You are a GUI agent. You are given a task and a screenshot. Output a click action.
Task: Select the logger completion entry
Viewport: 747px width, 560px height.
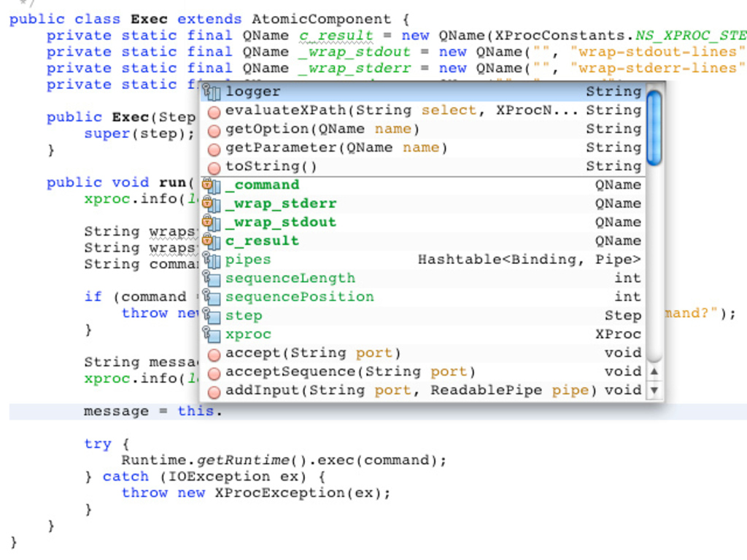tap(422, 91)
